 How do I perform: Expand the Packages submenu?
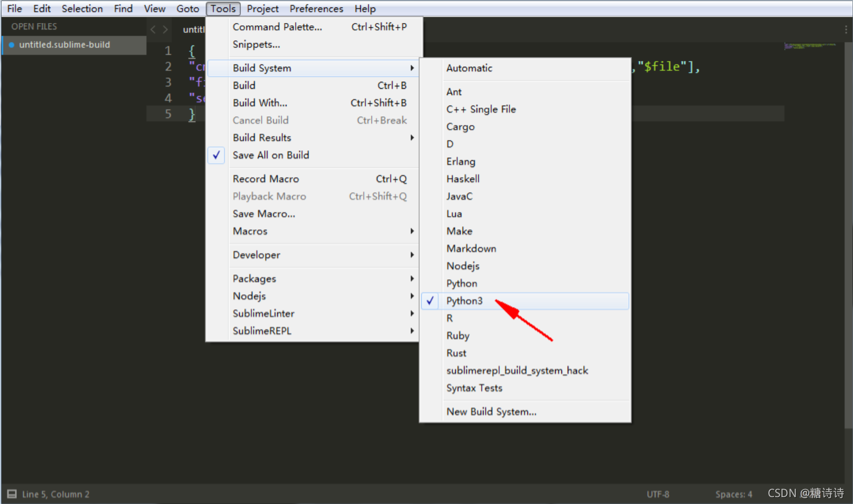[313, 278]
